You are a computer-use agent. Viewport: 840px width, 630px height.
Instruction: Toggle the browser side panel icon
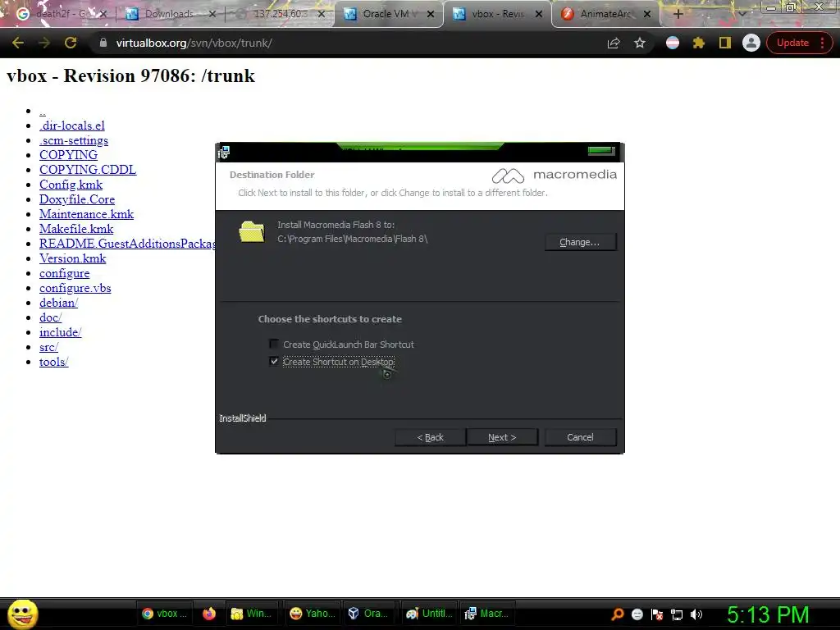725,43
